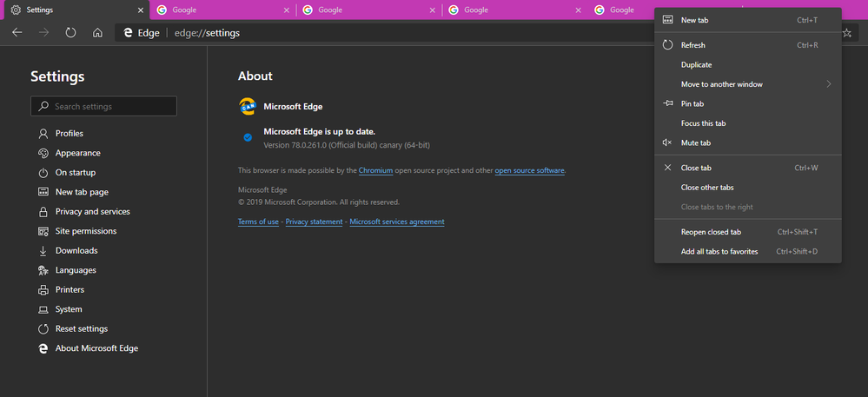The width and height of the screenshot is (868, 397).
Task: Open the Privacy statement link
Action: [x=314, y=222]
